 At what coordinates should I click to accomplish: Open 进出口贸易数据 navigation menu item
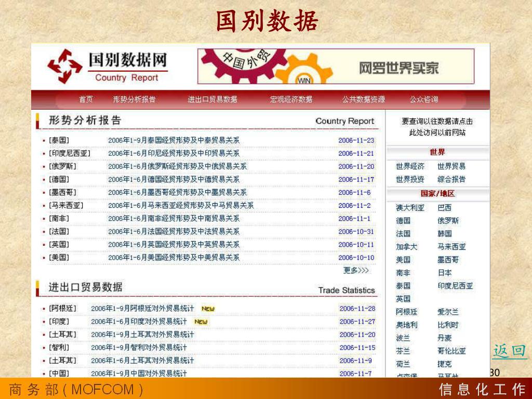click(212, 99)
